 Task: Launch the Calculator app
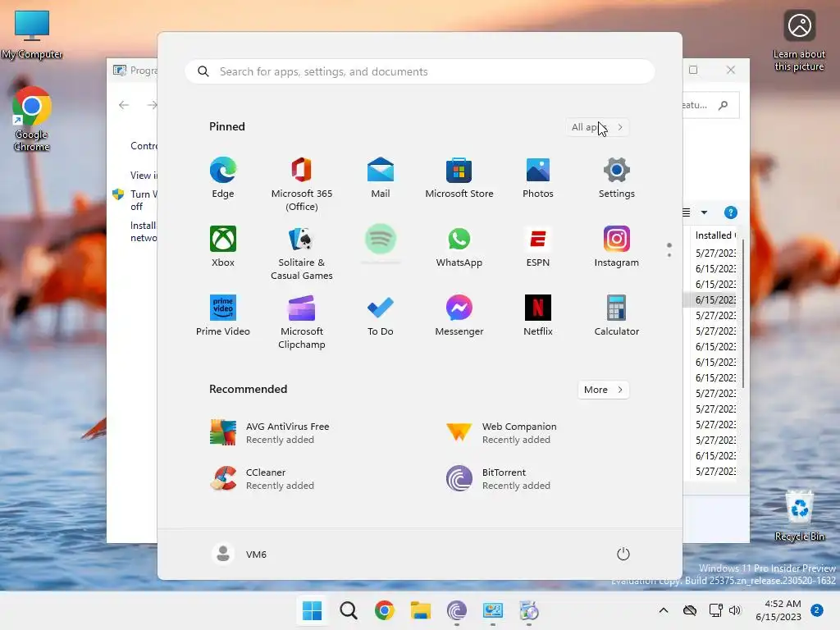pos(617,316)
